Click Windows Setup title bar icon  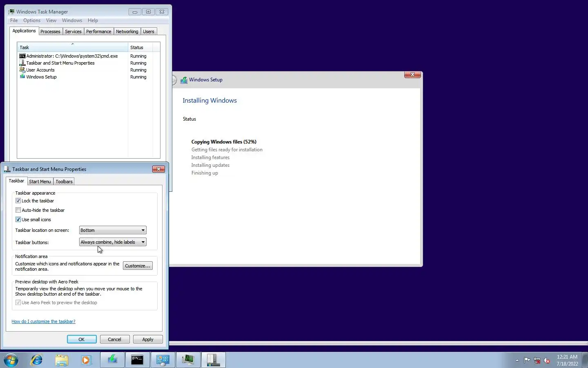184,80
